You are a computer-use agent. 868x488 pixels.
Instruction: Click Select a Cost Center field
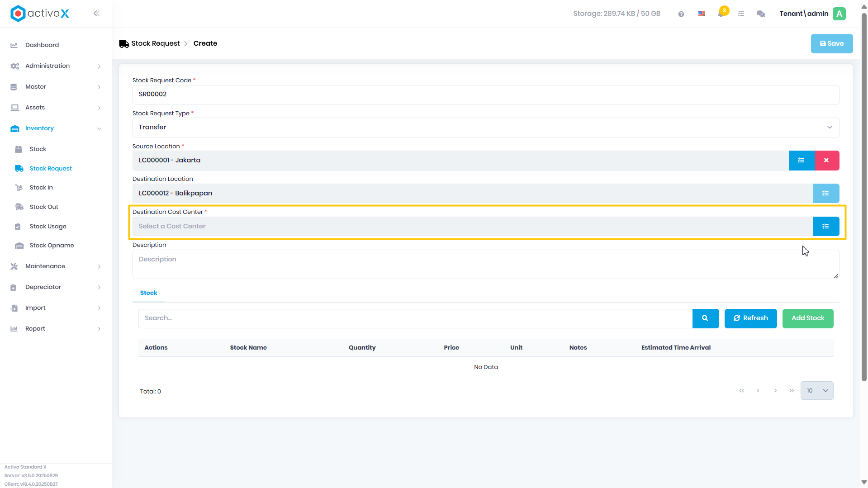[x=473, y=227]
